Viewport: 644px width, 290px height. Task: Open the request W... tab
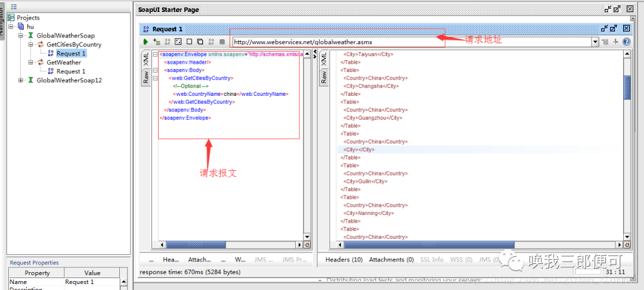(x=240, y=260)
